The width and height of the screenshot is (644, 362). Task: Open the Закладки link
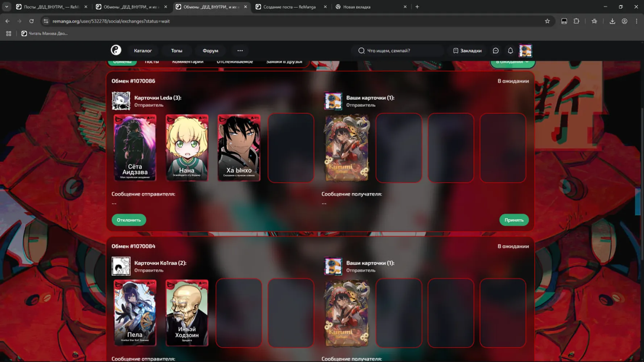pyautogui.click(x=468, y=51)
